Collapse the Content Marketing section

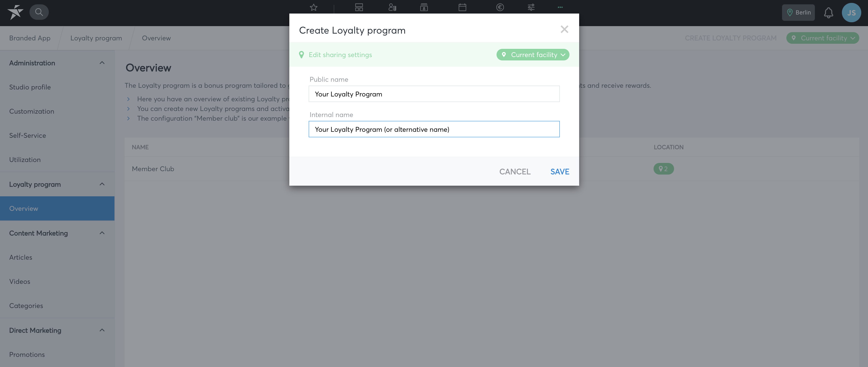coord(102,233)
